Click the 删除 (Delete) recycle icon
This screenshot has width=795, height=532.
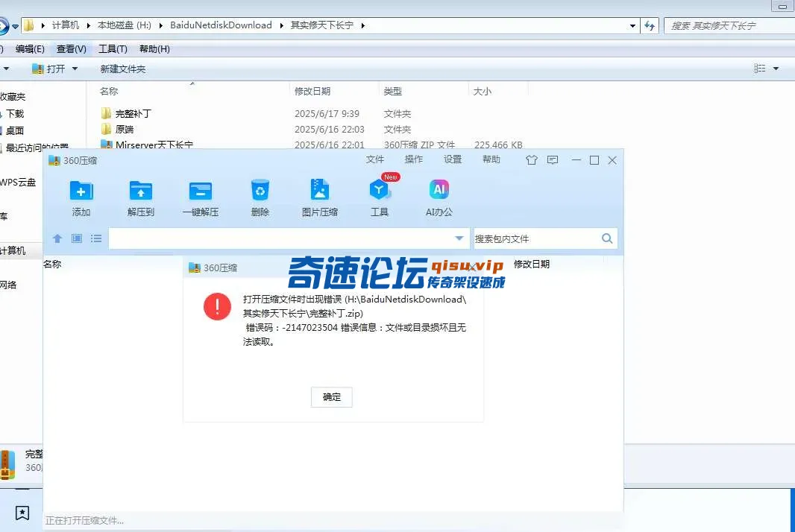tap(260, 191)
